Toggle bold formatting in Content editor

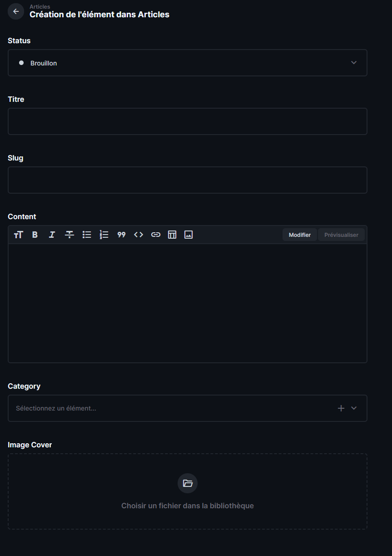(x=35, y=235)
